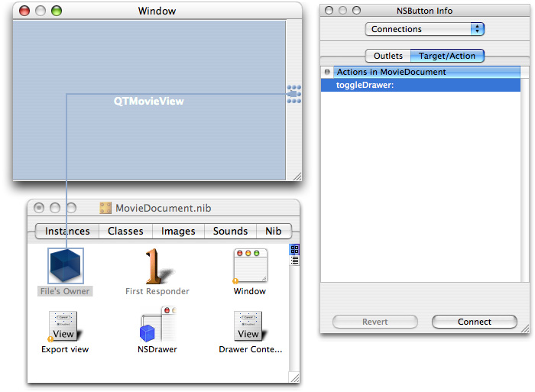Select the toggleDrawer: action row

click(x=420, y=85)
